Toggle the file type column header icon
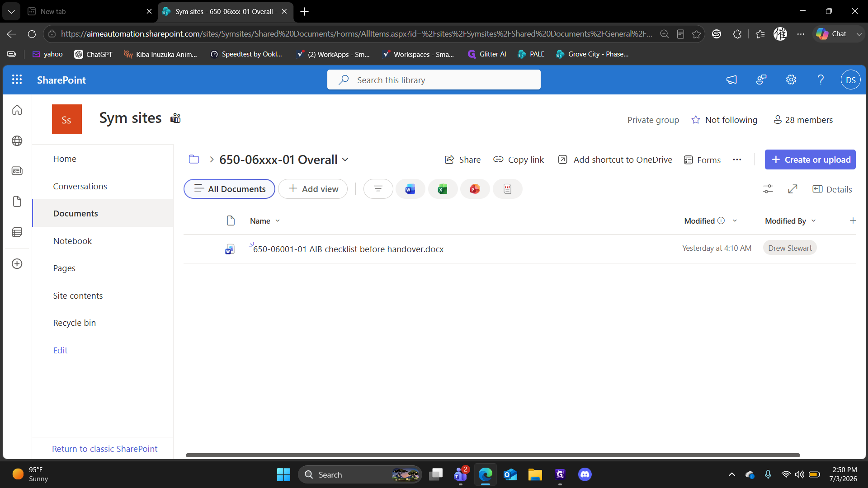The image size is (868, 488). [x=231, y=221]
